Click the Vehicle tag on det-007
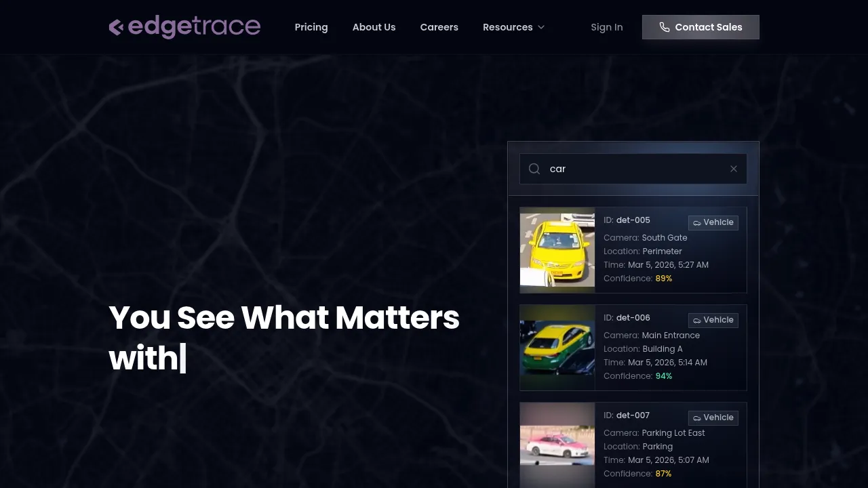 pos(713,418)
